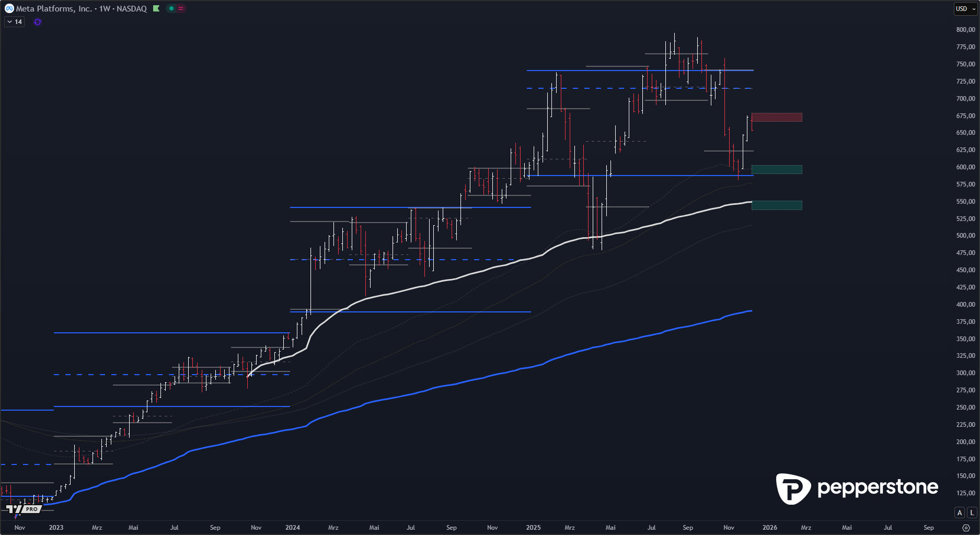Click the 550,00 price axis label
The image size is (980, 535).
(966, 202)
